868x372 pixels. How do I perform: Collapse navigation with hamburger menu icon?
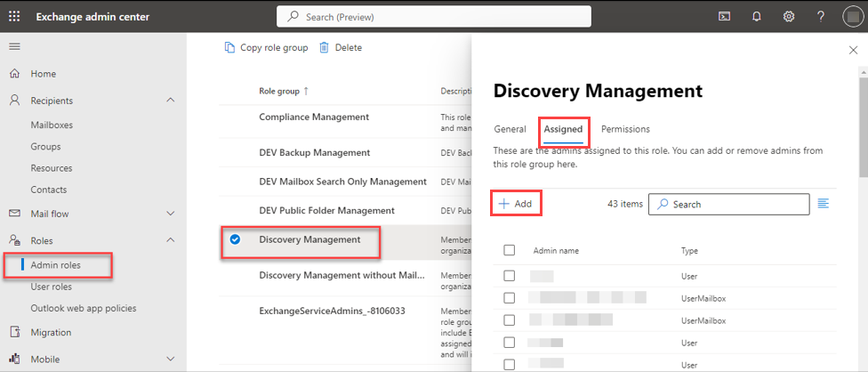(x=14, y=46)
